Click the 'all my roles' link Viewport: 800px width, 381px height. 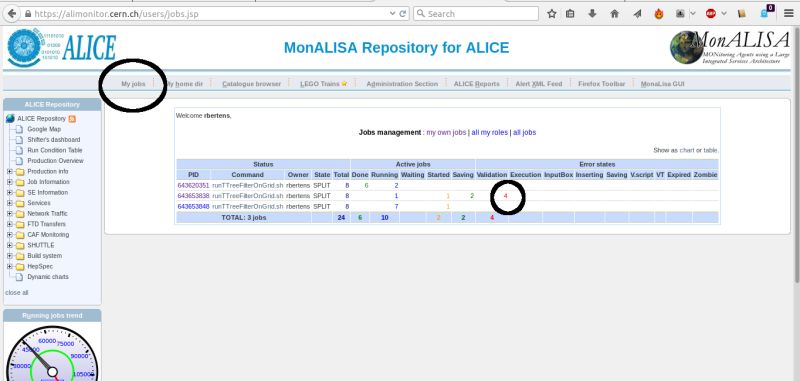pyautogui.click(x=489, y=133)
